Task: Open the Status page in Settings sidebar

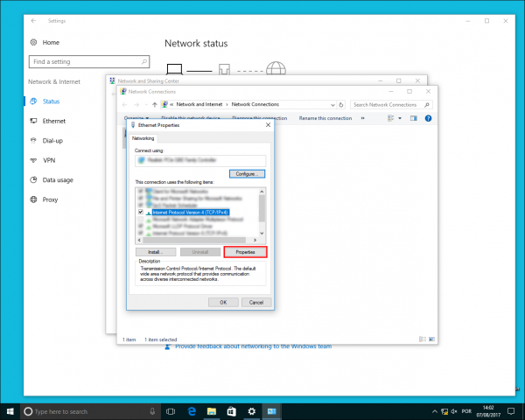Action: point(51,101)
